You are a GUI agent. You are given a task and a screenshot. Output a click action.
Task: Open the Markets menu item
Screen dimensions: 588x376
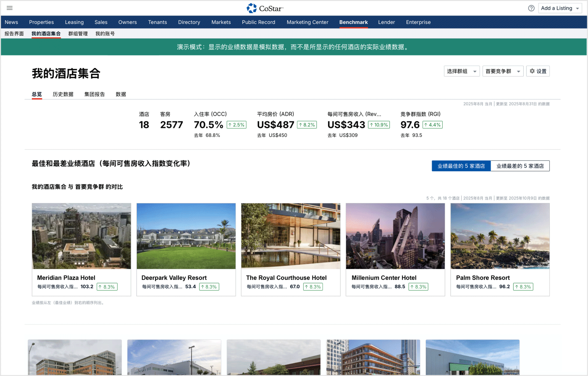click(221, 22)
